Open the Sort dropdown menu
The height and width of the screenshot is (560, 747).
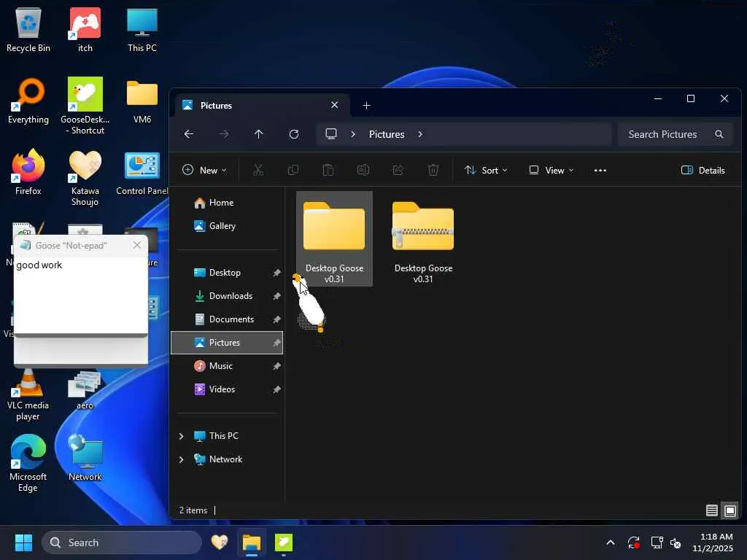pyautogui.click(x=486, y=170)
